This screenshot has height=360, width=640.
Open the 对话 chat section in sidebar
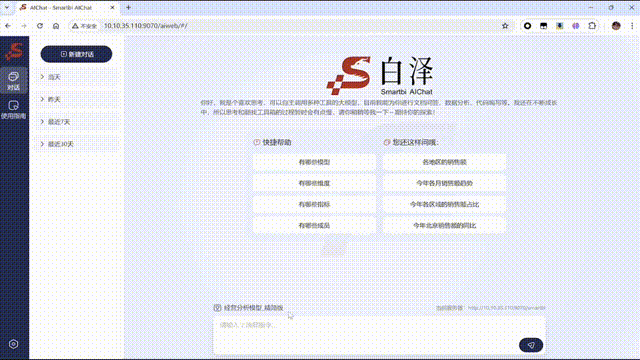coord(13,81)
